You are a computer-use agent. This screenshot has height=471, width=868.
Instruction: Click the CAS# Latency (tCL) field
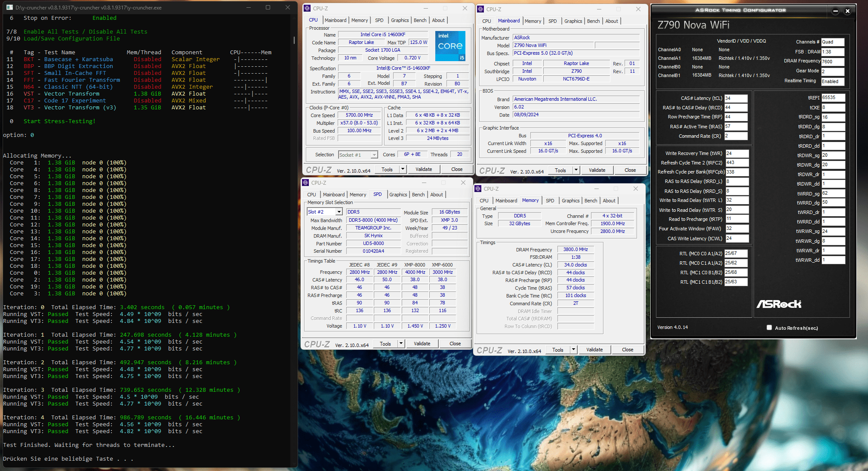pyautogui.click(x=736, y=98)
